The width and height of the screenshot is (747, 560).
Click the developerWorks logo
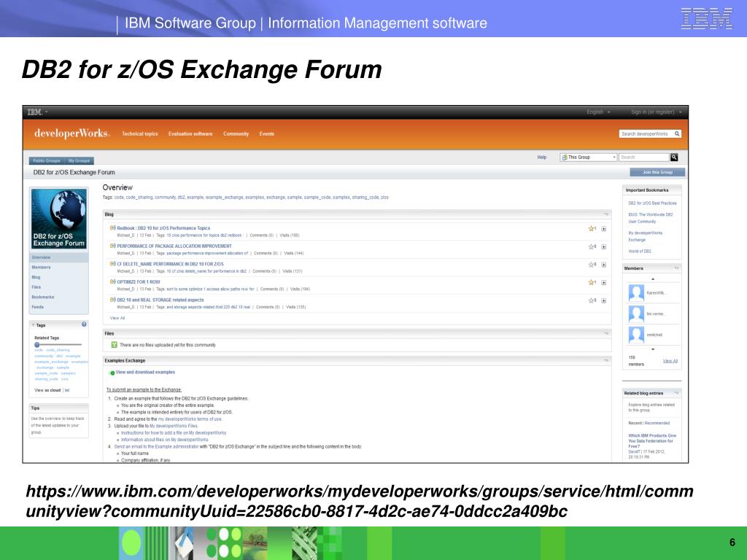click(x=71, y=134)
